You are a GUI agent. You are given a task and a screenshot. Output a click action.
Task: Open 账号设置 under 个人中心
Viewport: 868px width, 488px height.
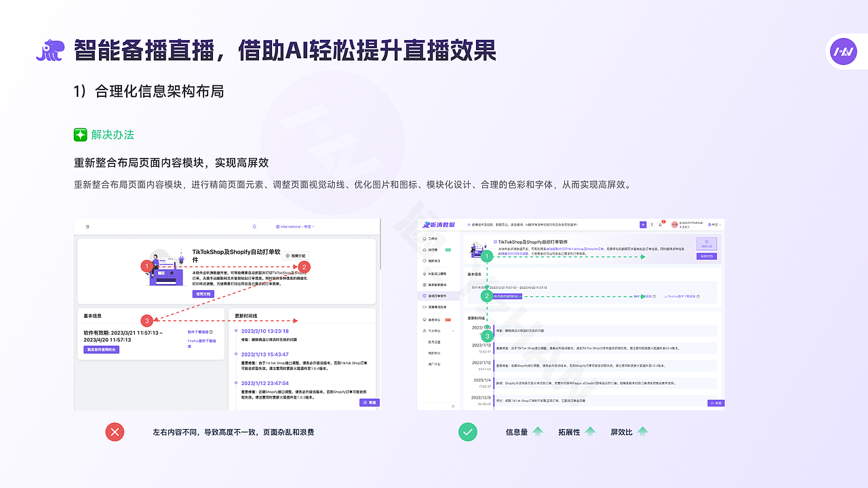(x=434, y=342)
